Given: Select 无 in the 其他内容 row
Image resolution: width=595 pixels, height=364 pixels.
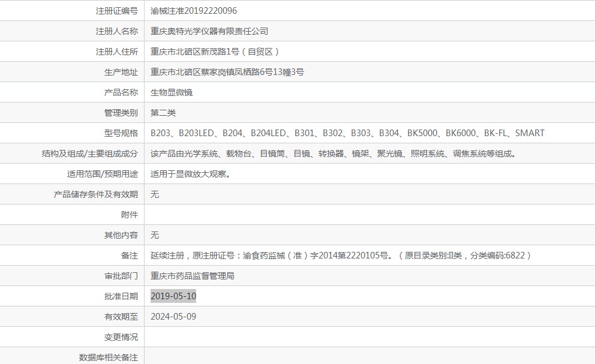Looking at the screenshot, I should pos(155,235).
